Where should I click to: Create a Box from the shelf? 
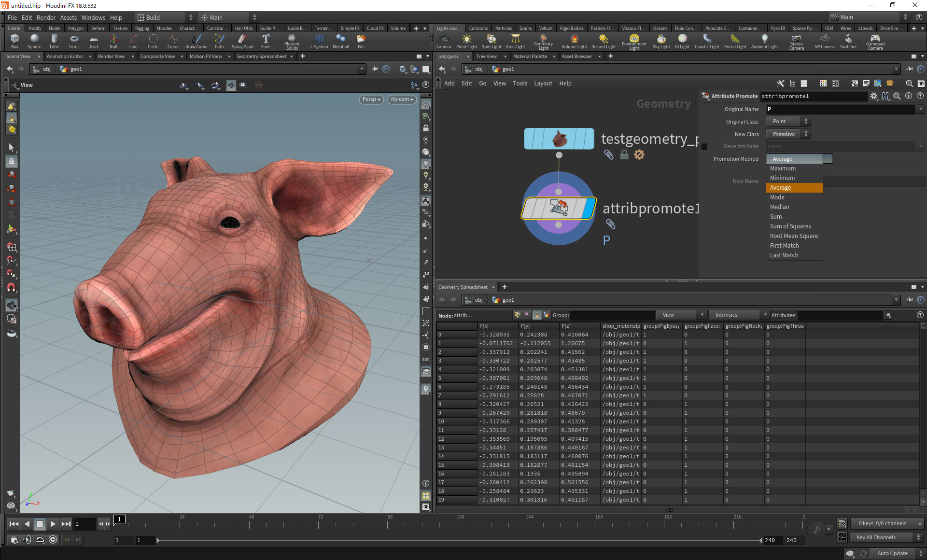[x=14, y=42]
